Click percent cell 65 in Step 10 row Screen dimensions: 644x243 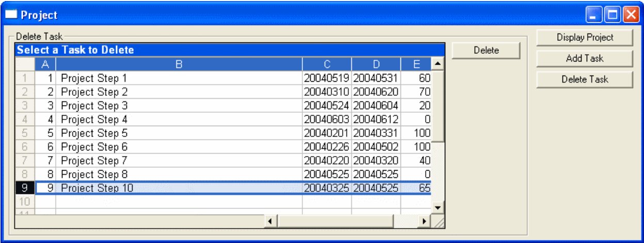pyautogui.click(x=415, y=188)
